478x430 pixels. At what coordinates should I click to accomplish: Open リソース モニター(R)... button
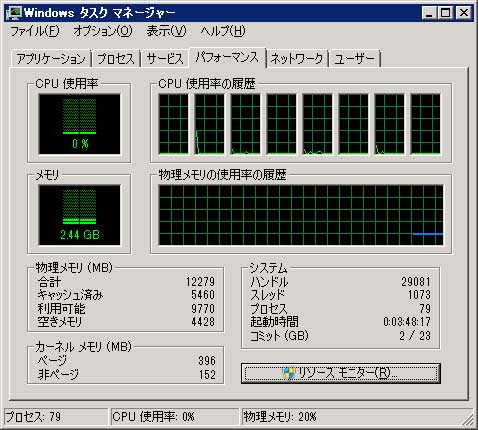coord(341,373)
